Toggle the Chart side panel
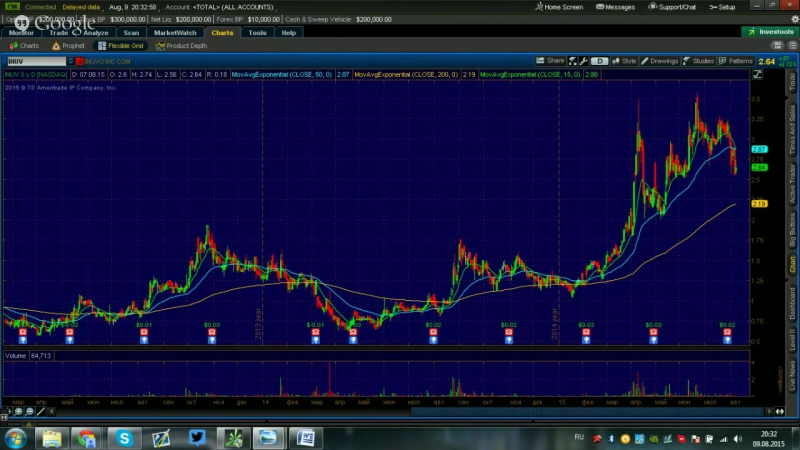 tap(792, 265)
